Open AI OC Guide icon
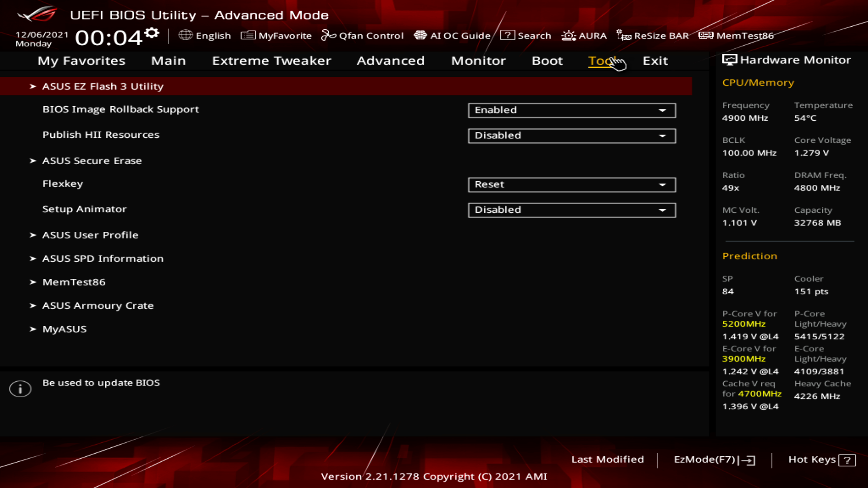The width and height of the screenshot is (868, 488). (420, 35)
